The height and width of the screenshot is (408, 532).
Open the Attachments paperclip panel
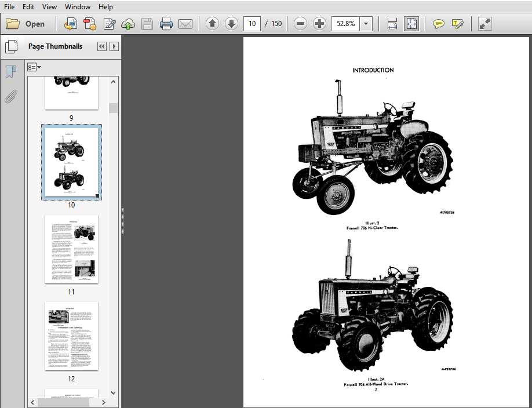[11, 96]
